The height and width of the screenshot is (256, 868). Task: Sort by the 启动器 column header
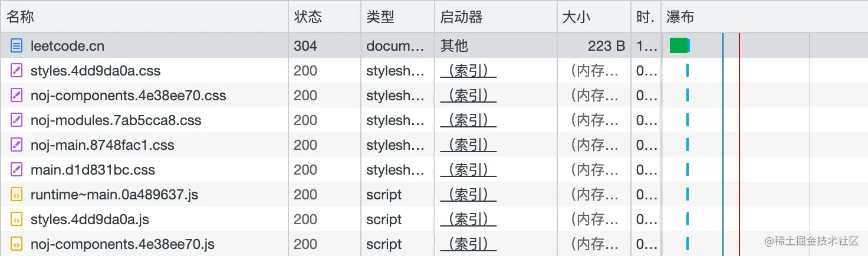coord(496,17)
